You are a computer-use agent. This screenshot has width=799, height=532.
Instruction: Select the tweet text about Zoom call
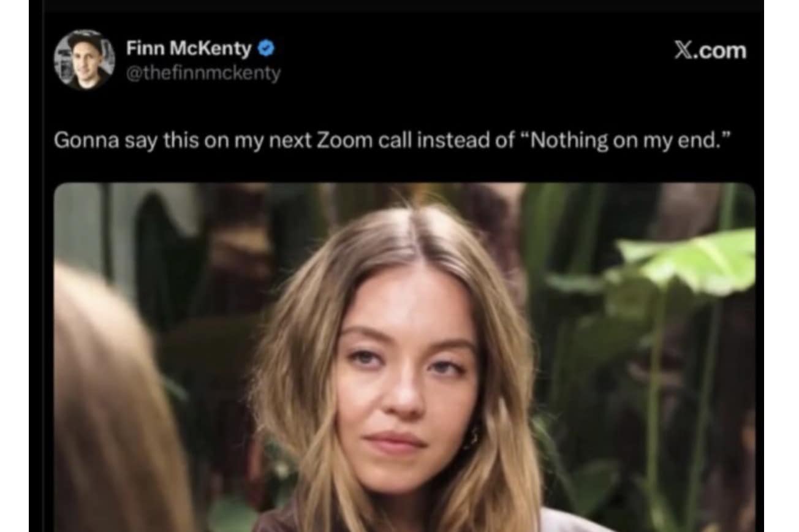tap(393, 140)
